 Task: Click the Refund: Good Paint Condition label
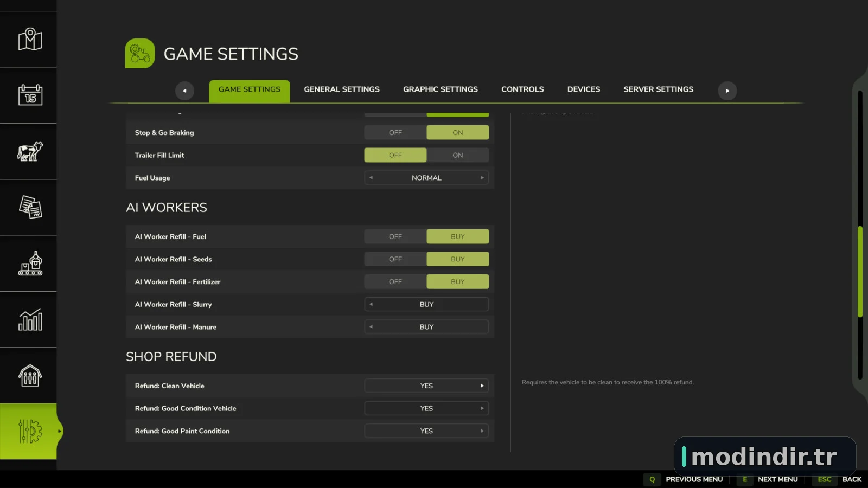tap(182, 431)
